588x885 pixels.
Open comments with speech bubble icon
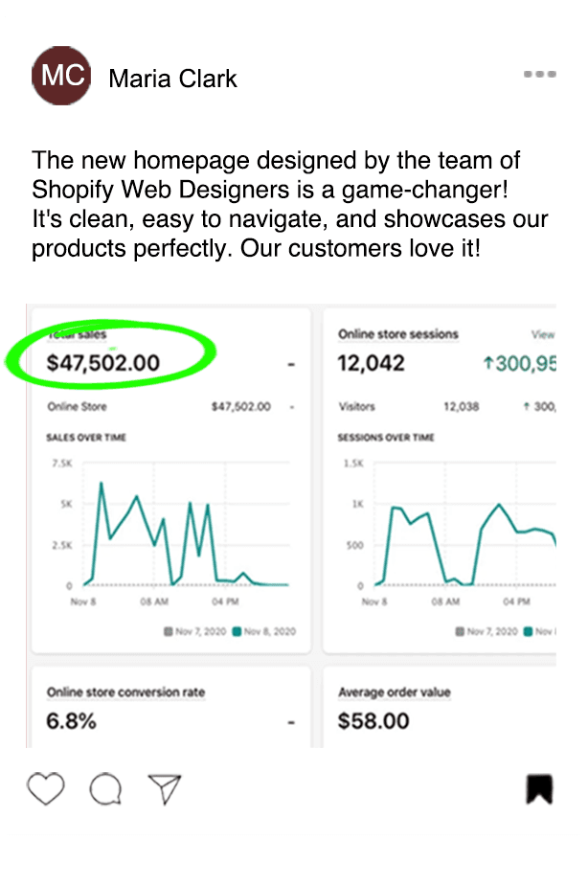[105, 788]
